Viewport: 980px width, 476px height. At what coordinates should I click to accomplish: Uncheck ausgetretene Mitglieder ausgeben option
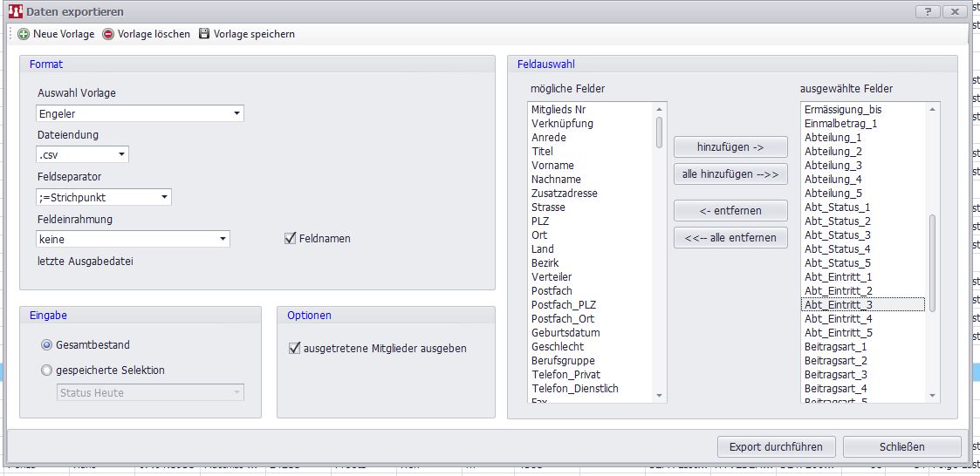(294, 348)
